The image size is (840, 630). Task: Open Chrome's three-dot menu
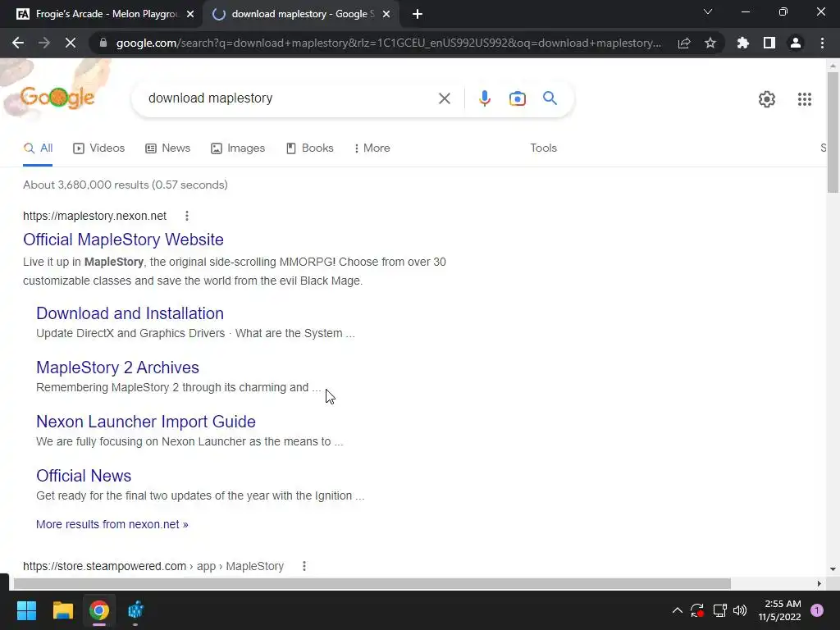(x=822, y=43)
